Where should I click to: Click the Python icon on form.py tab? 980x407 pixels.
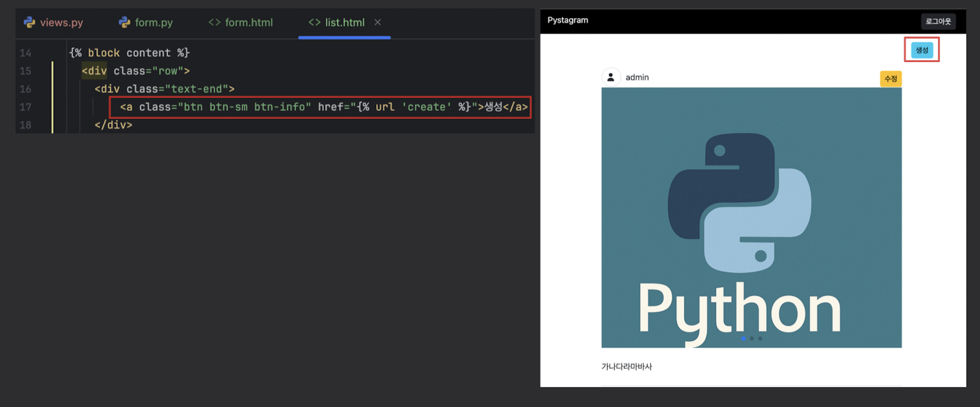point(125,23)
